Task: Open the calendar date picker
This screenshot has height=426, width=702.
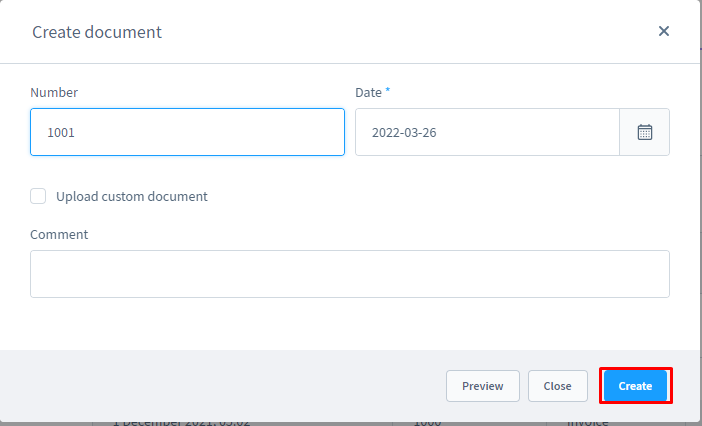Action: tap(645, 132)
